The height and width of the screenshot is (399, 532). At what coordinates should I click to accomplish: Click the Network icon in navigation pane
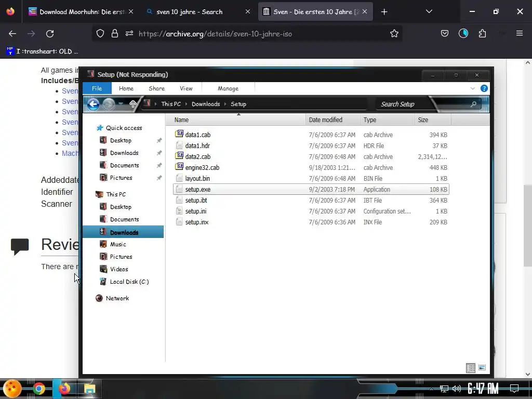[x=99, y=298]
